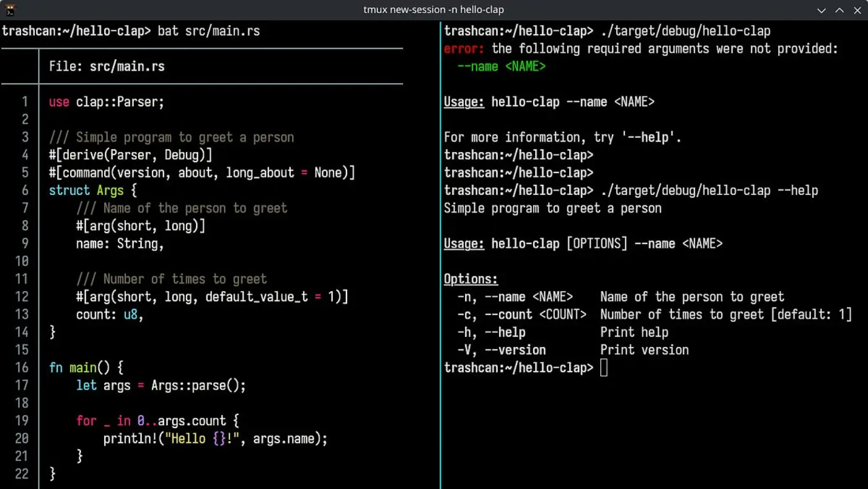Select the 'File: src/main.rs' header
Image resolution: width=868 pixels, height=489 pixels.
(107, 66)
